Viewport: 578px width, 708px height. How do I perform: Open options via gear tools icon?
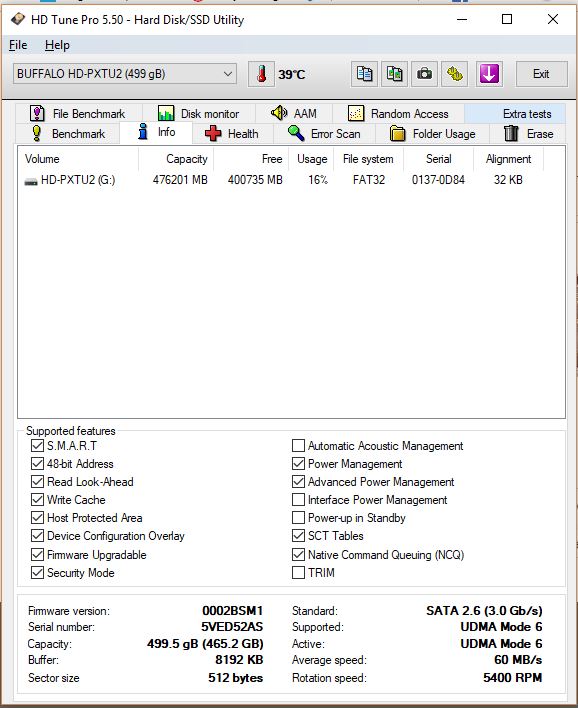tap(455, 74)
